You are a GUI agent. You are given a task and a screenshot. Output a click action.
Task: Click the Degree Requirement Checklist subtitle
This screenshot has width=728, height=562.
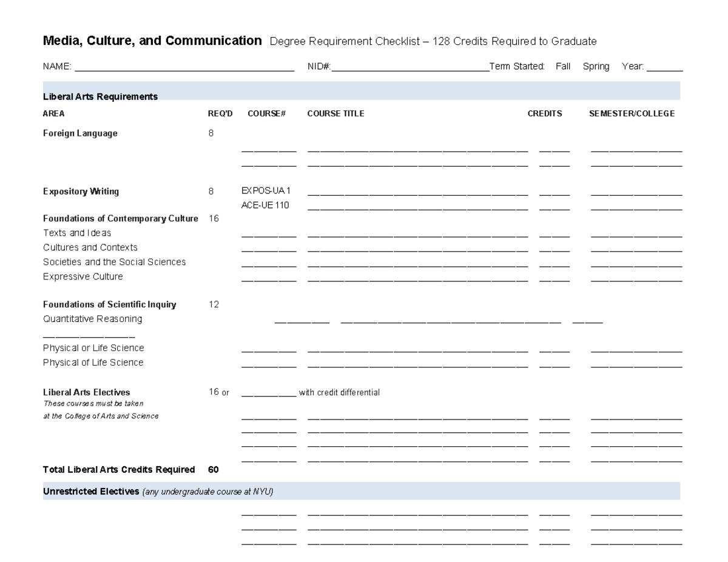(433, 41)
